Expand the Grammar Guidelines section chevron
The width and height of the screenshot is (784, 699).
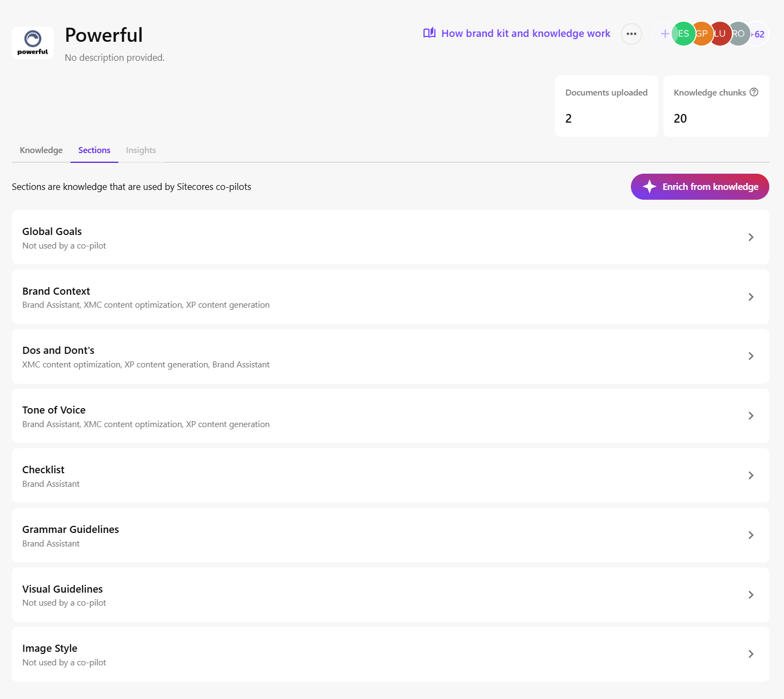pos(751,535)
